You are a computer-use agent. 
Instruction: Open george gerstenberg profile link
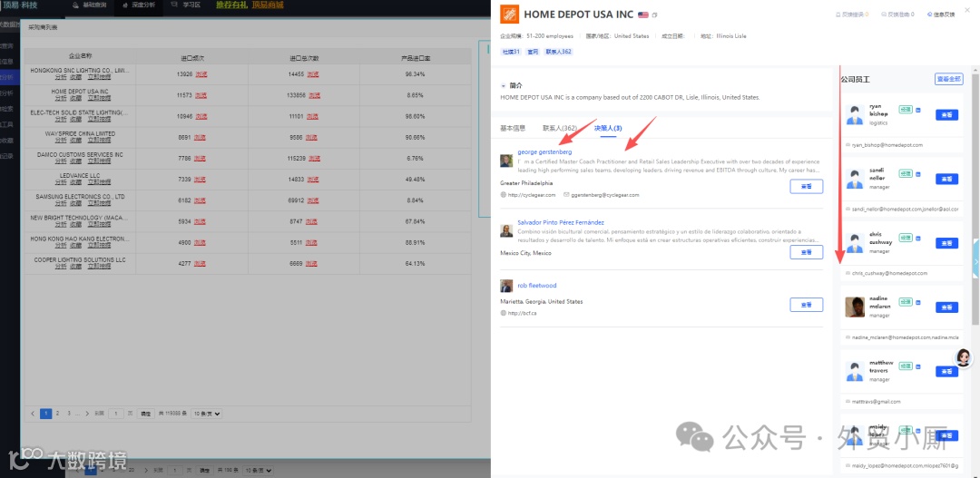[544, 151]
